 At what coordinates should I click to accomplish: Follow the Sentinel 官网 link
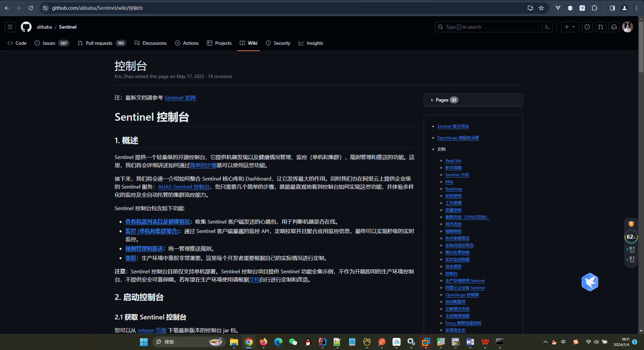point(180,98)
